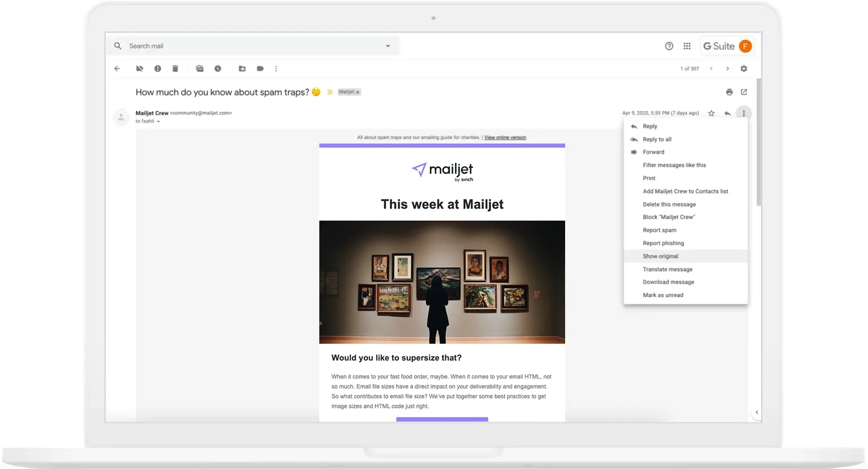Image resolution: width=868 pixels, height=469 pixels.
Task: Click the Delete trash icon
Action: pos(175,68)
